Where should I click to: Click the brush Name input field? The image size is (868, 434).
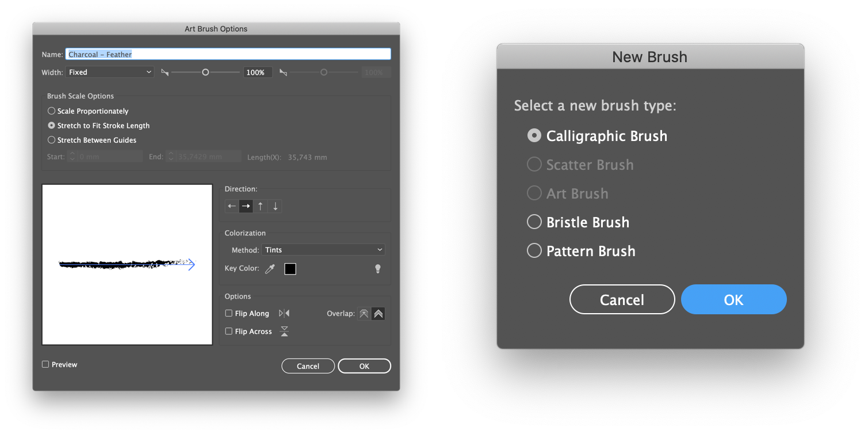pyautogui.click(x=228, y=54)
